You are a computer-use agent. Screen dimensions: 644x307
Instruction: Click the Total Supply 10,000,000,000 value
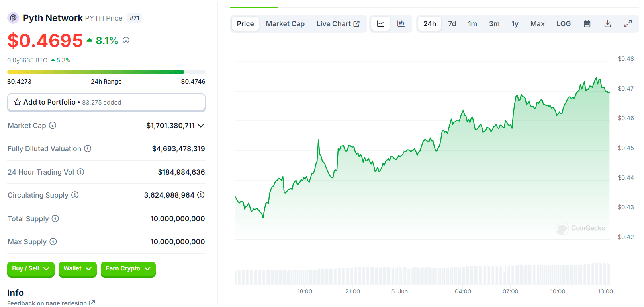[x=178, y=219]
